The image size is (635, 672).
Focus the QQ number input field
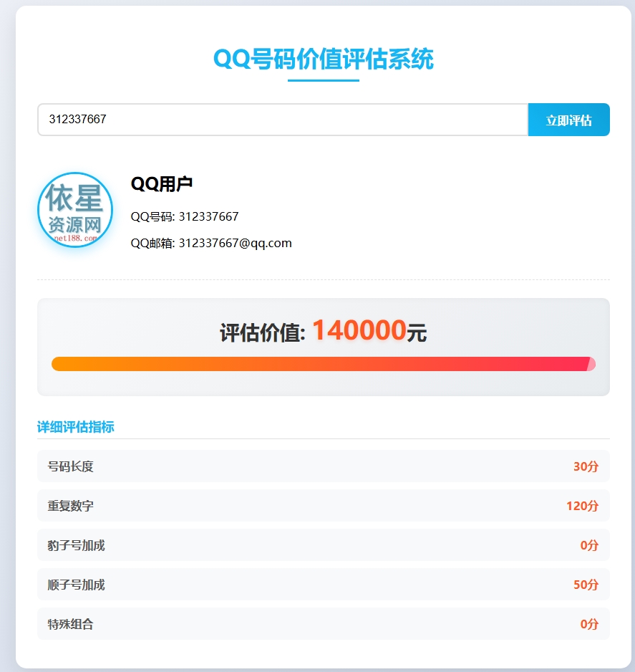283,120
